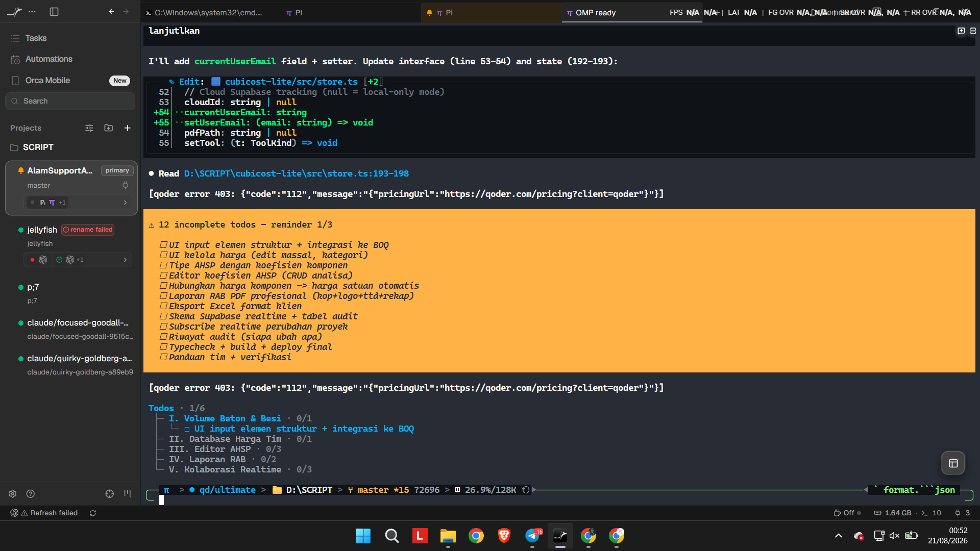Click the OpenAI logo in status bar
The height and width of the screenshot is (551, 980).
tap(14, 513)
